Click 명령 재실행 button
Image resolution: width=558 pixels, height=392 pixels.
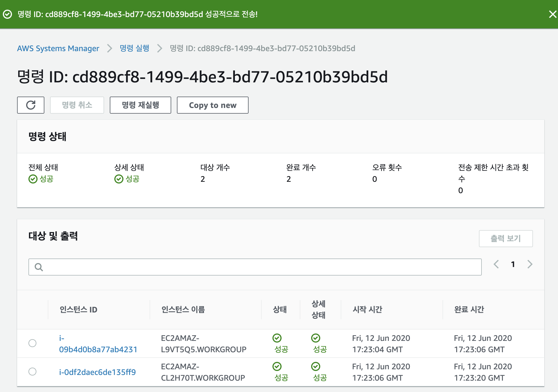click(140, 105)
